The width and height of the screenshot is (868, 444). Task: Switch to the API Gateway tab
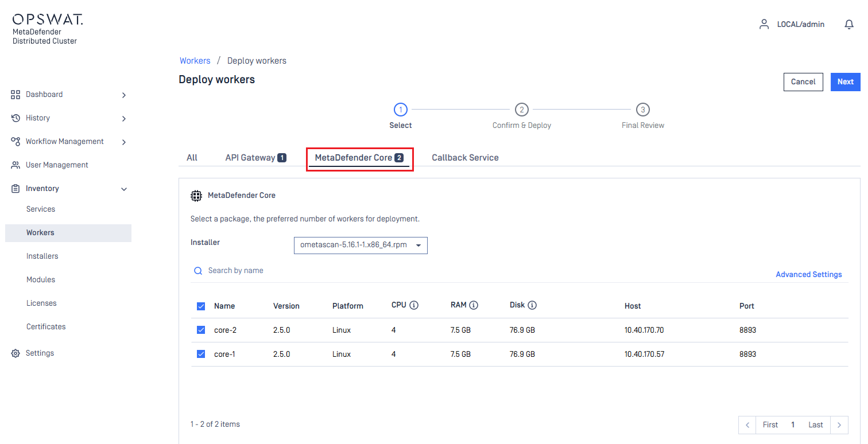(x=255, y=158)
